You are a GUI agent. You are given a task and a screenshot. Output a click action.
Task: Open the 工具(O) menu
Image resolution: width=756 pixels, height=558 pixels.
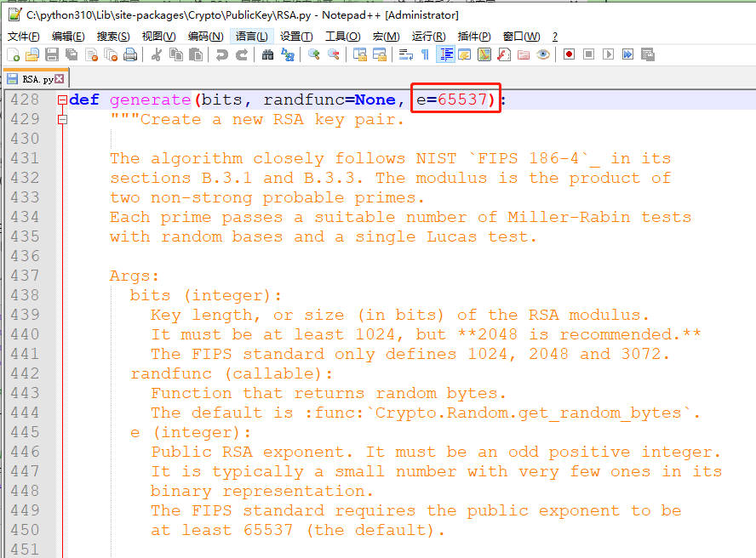click(x=343, y=37)
